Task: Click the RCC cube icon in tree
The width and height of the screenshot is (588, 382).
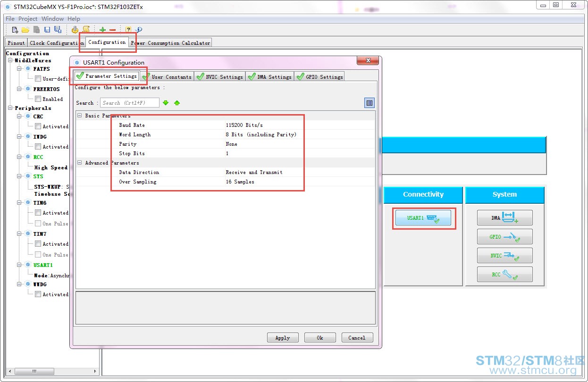Action: [x=28, y=157]
